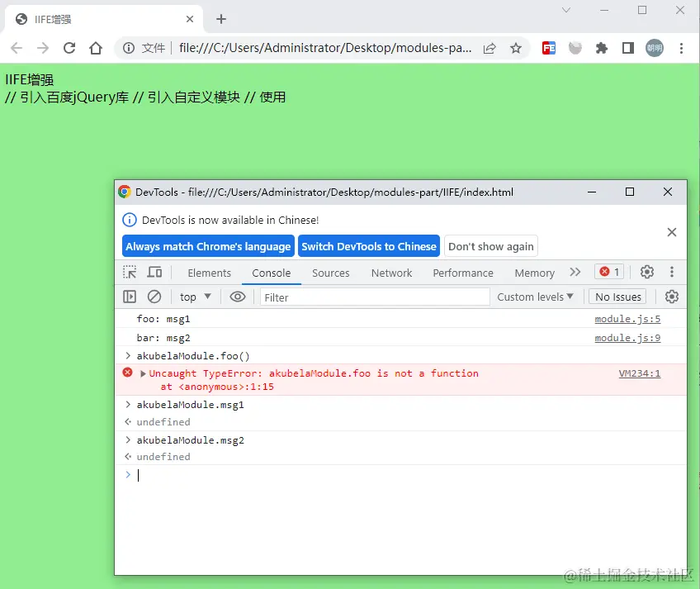Image resolution: width=700 pixels, height=589 pixels.
Task: Select the IIFE增强 browser tab
Action: coord(103,19)
